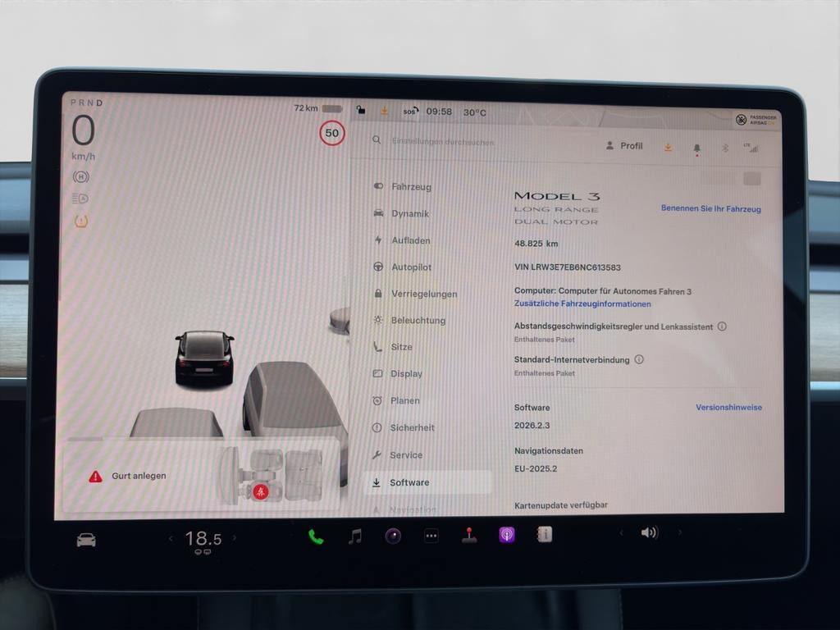Open the Profil driver profile menu
Viewport: 840px width, 630px height.
pos(624,146)
